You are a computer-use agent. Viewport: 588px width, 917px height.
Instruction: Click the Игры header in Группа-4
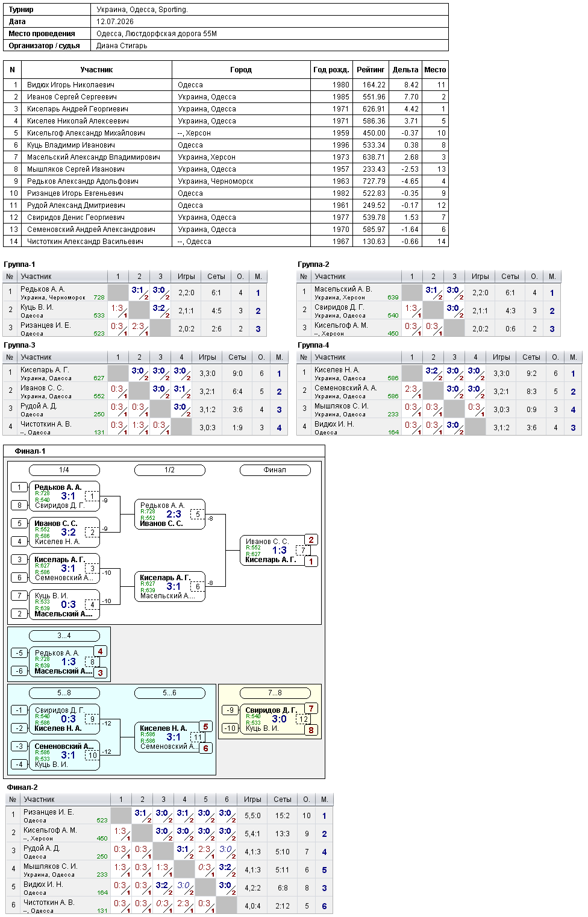tap(501, 357)
